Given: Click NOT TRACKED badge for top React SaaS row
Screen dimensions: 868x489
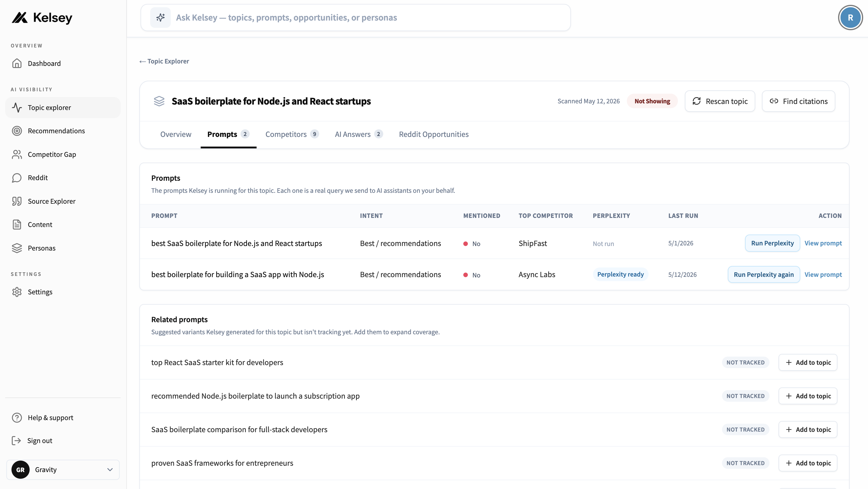Looking at the screenshot, I should click(745, 362).
